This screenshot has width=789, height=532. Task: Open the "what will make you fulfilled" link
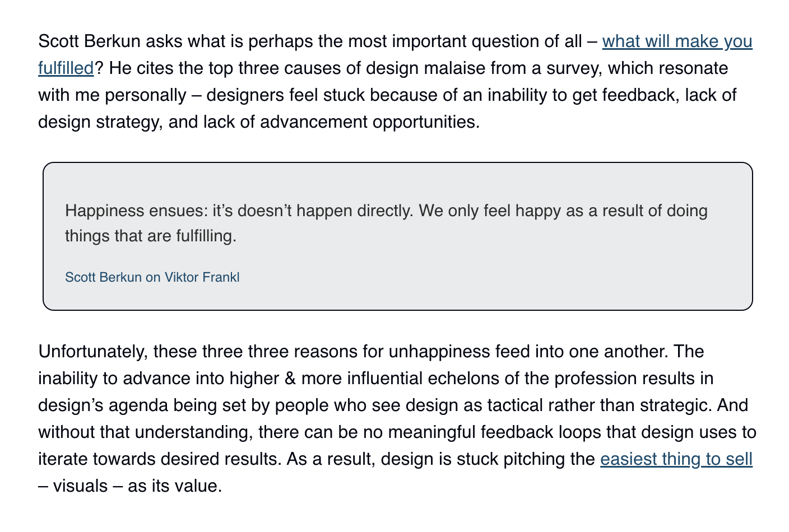pyautogui.click(x=676, y=42)
